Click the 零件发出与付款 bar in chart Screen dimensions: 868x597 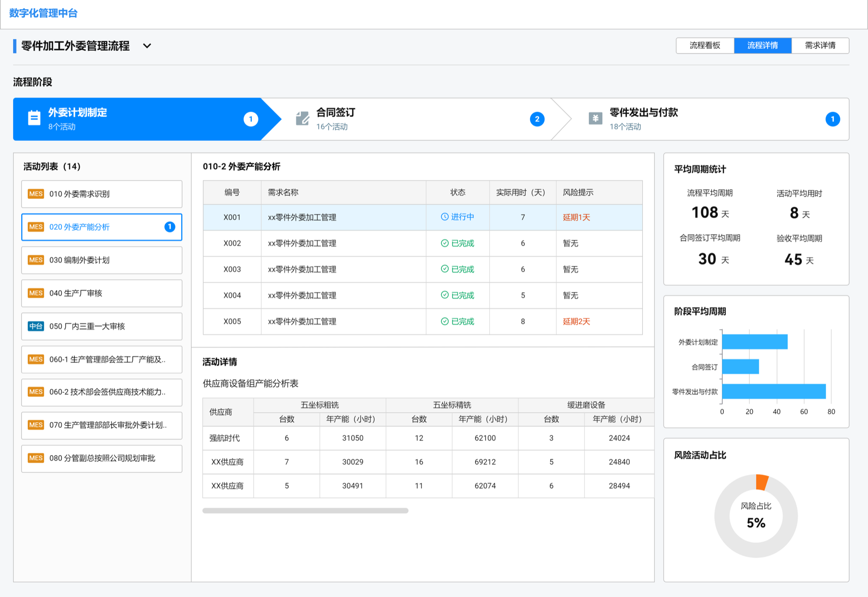774,391
